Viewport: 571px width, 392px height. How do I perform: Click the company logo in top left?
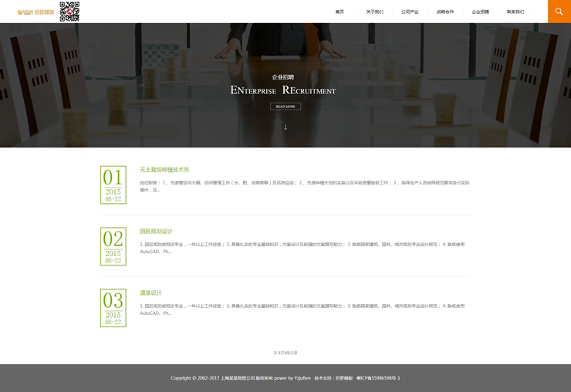[x=36, y=12]
